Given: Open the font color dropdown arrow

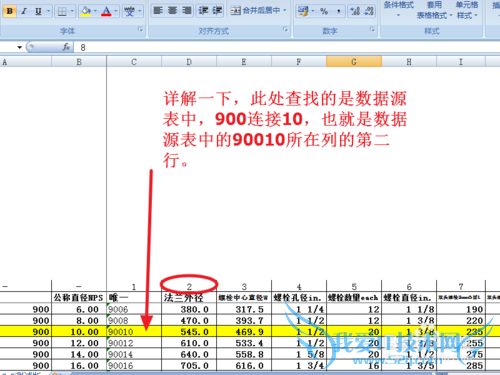Looking at the screenshot, I should coord(116,11).
